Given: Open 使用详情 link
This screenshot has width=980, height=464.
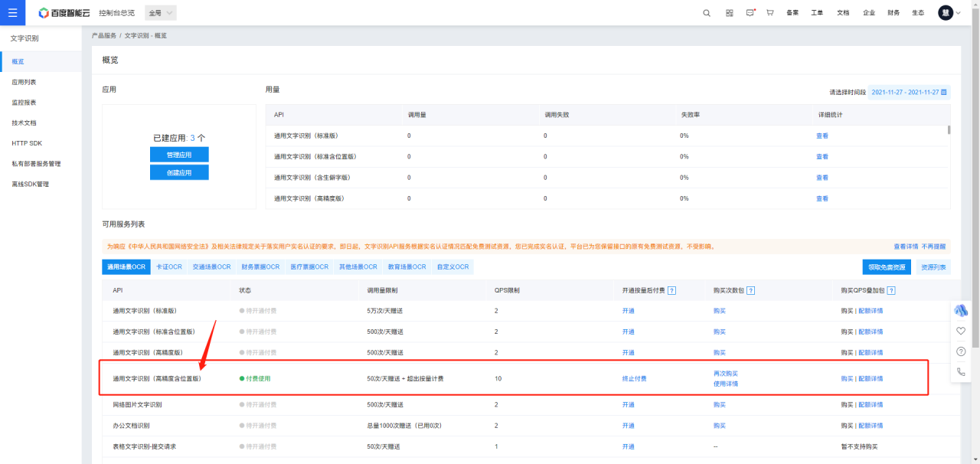Looking at the screenshot, I should coord(725,384).
